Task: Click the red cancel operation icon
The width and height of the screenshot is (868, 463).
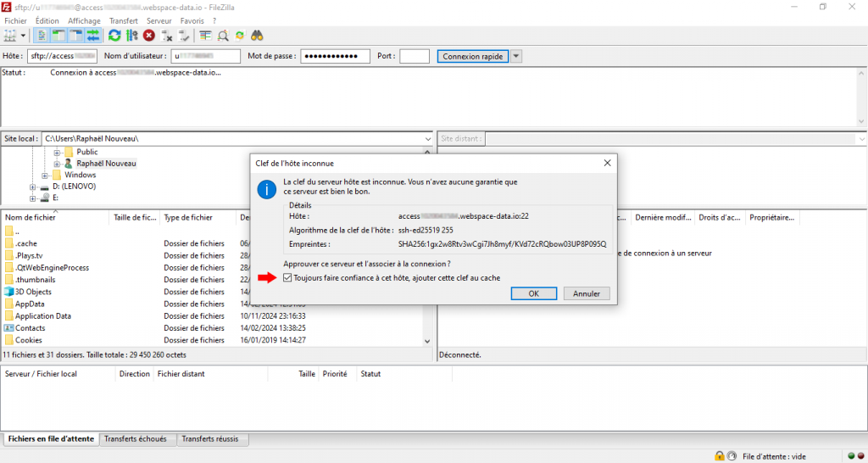Action: (x=149, y=36)
